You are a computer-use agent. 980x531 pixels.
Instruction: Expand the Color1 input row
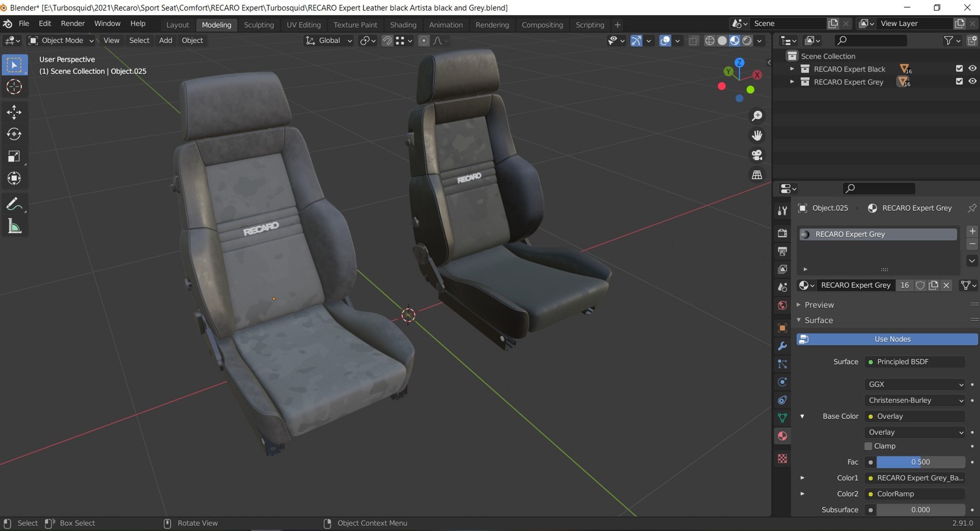(x=802, y=478)
